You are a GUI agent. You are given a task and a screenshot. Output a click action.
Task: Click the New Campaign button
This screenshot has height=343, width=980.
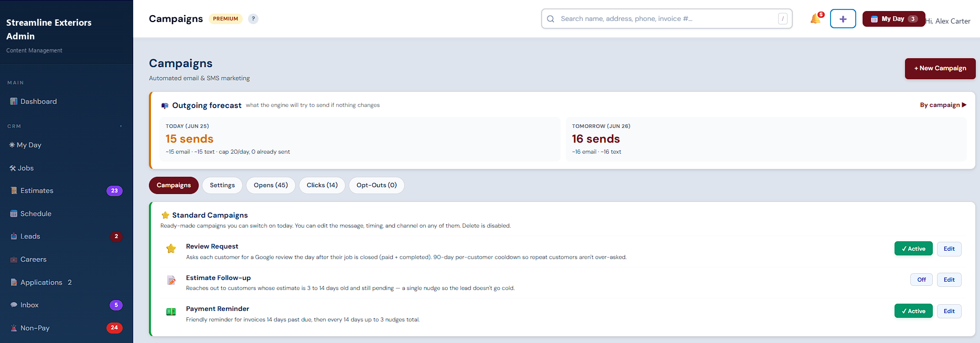[940, 69]
